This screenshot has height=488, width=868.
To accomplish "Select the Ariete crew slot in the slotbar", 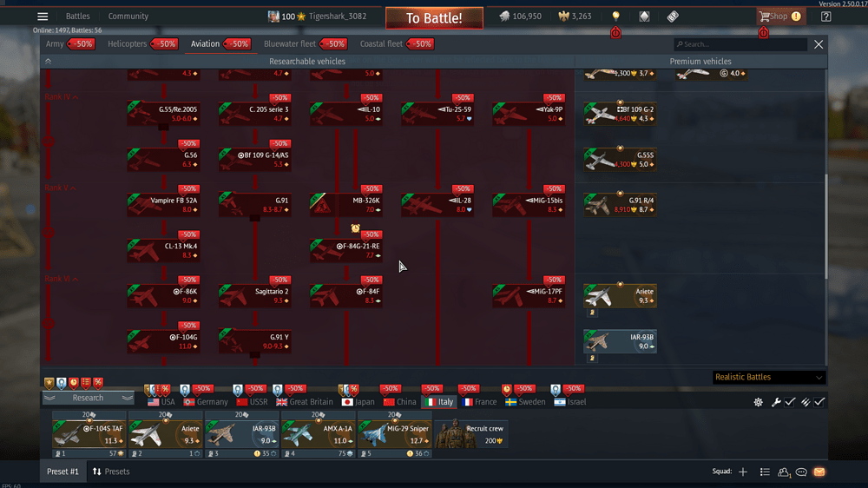I will [166, 434].
